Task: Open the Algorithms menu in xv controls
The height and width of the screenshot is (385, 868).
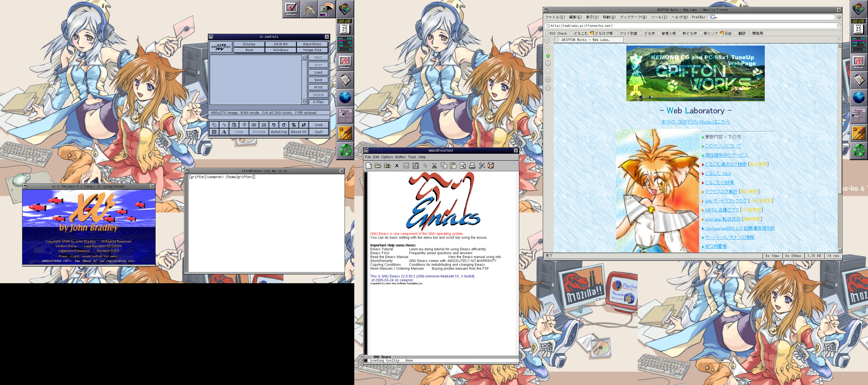Action: 312,44
